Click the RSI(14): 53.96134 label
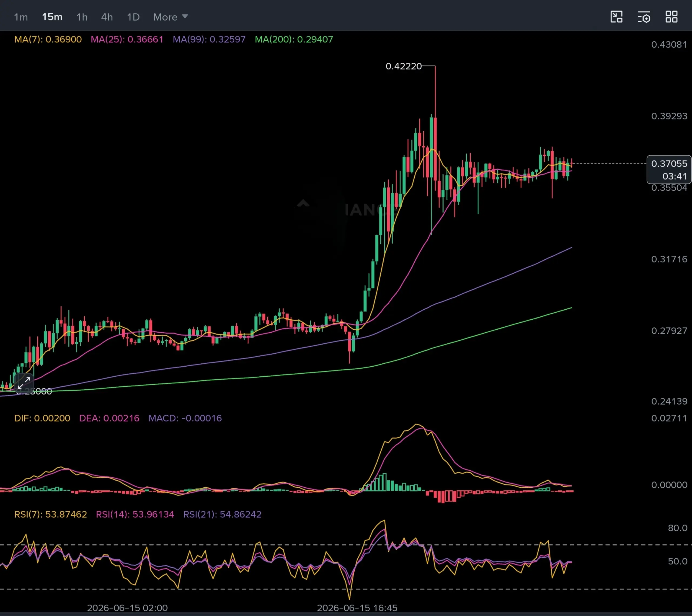Image resolution: width=692 pixels, height=616 pixels. [x=135, y=514]
